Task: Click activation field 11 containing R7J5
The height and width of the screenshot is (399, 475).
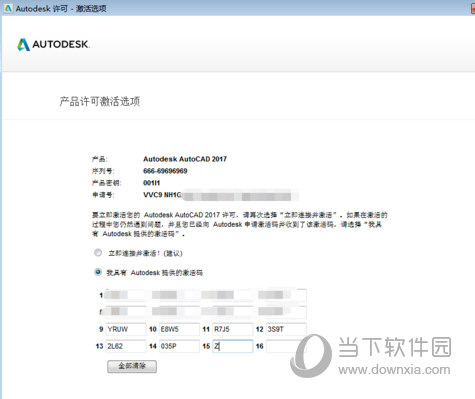Action: pos(233,329)
